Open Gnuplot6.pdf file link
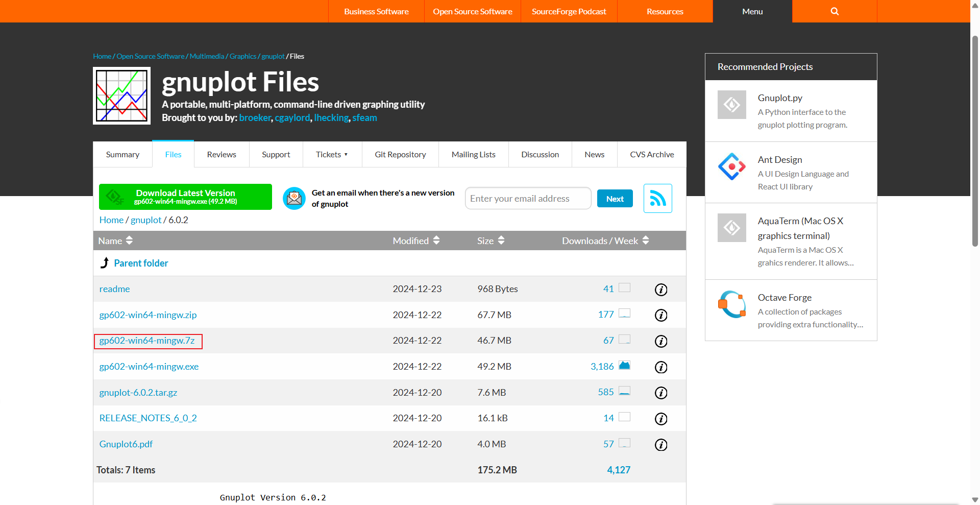980x505 pixels. (126, 444)
